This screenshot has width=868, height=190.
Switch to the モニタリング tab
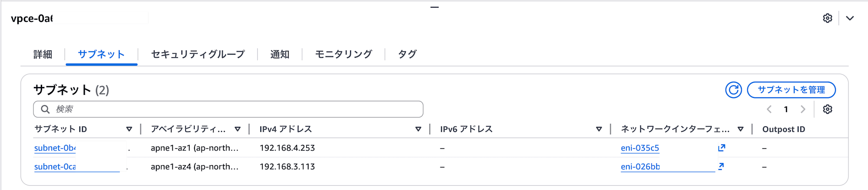point(343,54)
